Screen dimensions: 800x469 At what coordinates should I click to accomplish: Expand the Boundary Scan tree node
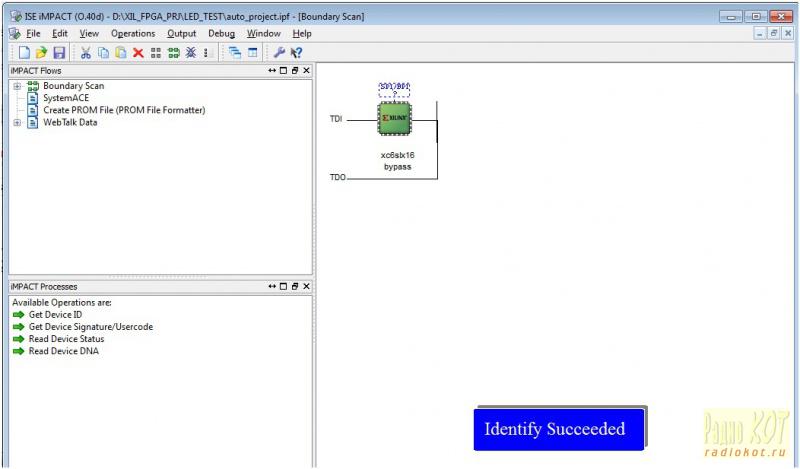(17, 86)
